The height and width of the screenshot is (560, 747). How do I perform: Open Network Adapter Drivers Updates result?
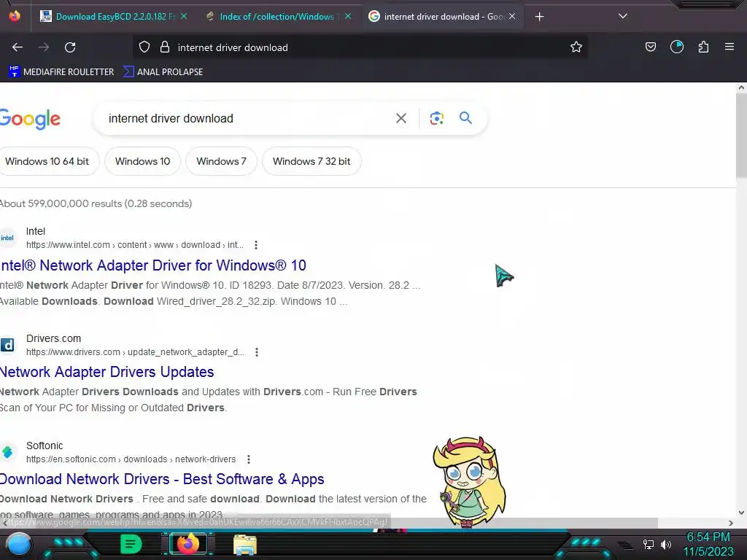point(107,372)
